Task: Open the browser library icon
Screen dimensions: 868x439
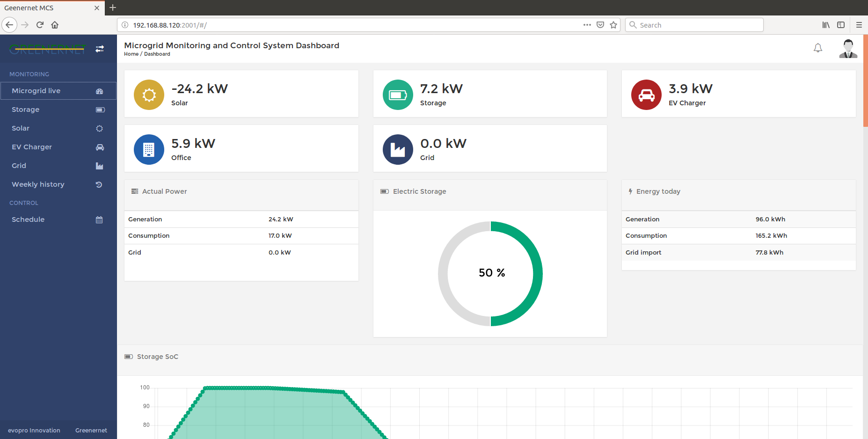Action: pos(826,25)
